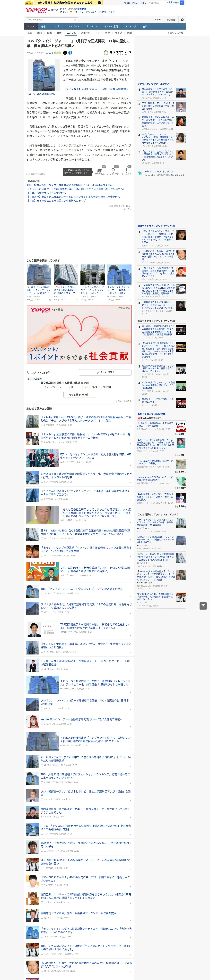Open マイページ link
This screenshot has width=210, height=980.
point(157,19)
